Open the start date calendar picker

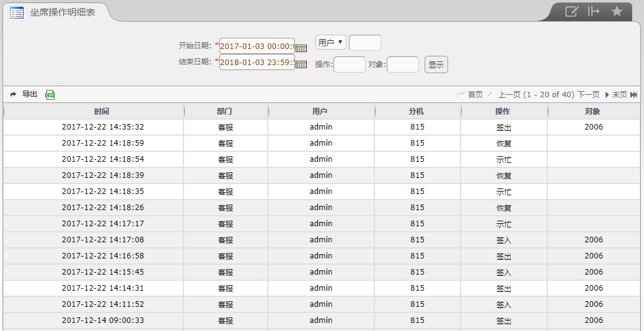301,48
